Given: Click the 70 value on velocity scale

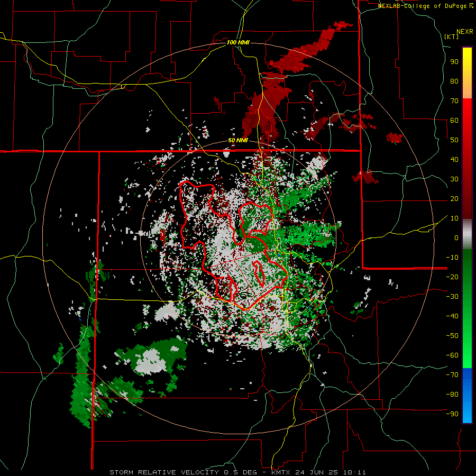Looking at the screenshot, I should pos(454,101).
